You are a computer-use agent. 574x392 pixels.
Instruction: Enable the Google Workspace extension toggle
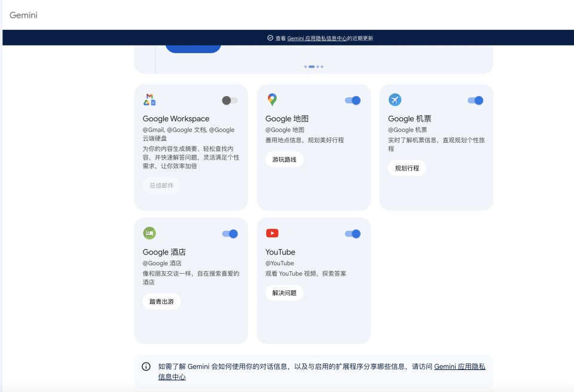click(228, 100)
